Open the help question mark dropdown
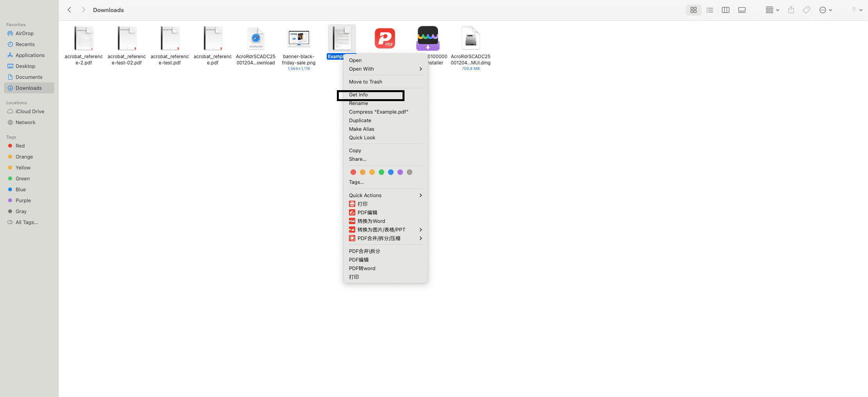Screen dimensions: 868x397 (x=857, y=10)
